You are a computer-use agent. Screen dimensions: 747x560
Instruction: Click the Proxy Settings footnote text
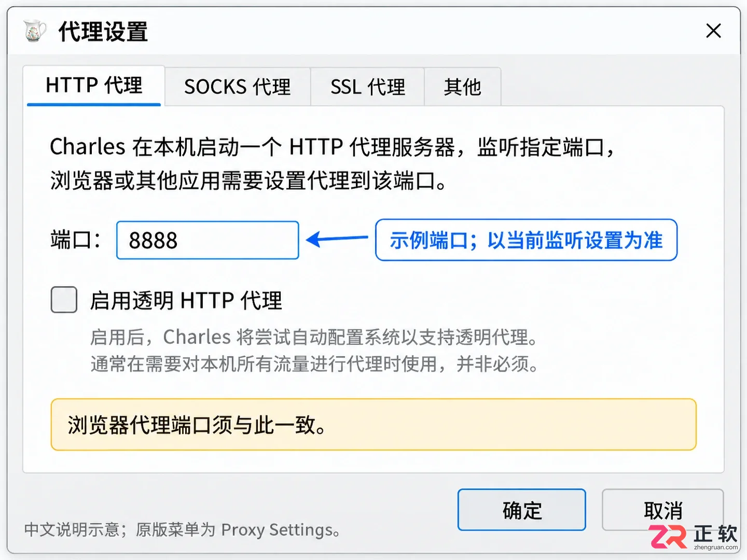tap(182, 530)
